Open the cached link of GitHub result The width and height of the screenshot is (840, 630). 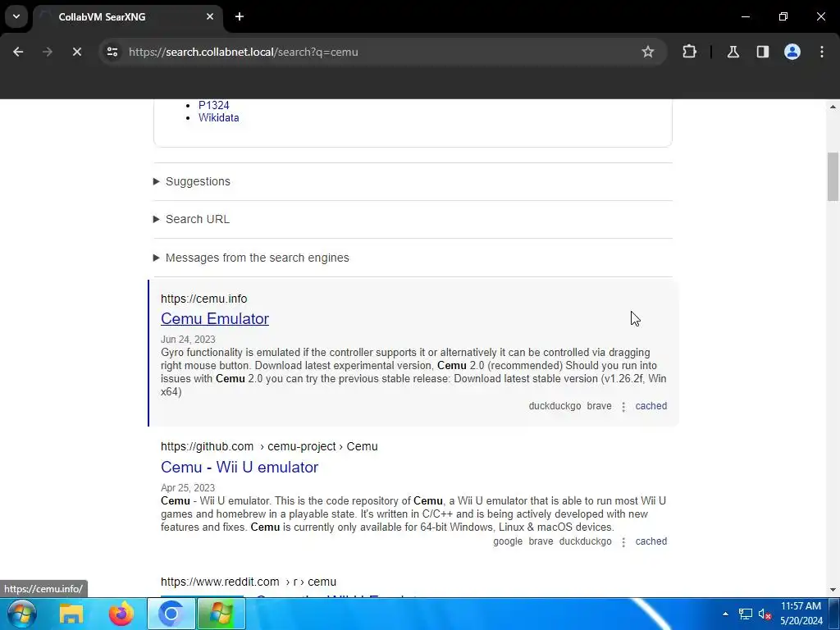tap(651, 541)
